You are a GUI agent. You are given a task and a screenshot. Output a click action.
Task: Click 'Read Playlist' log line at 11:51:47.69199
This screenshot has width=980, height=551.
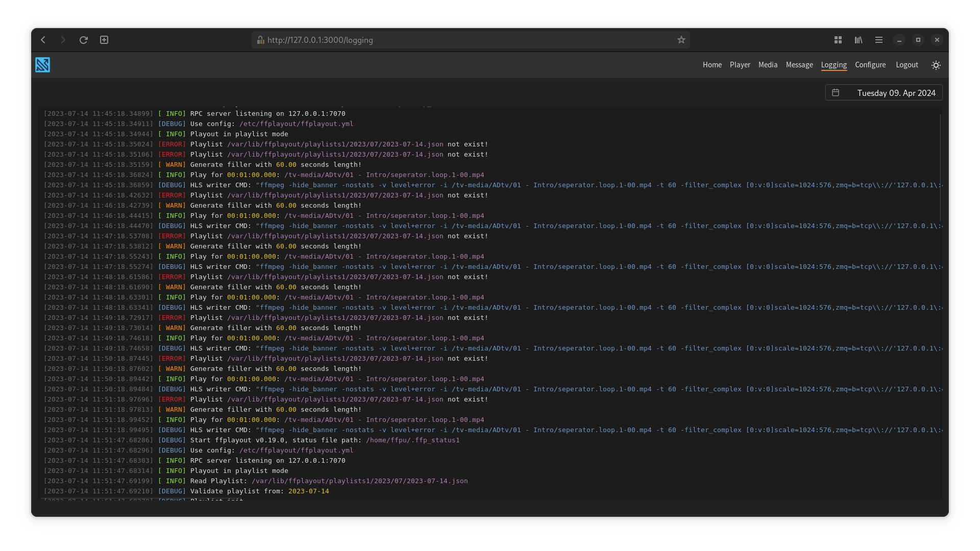click(x=256, y=481)
